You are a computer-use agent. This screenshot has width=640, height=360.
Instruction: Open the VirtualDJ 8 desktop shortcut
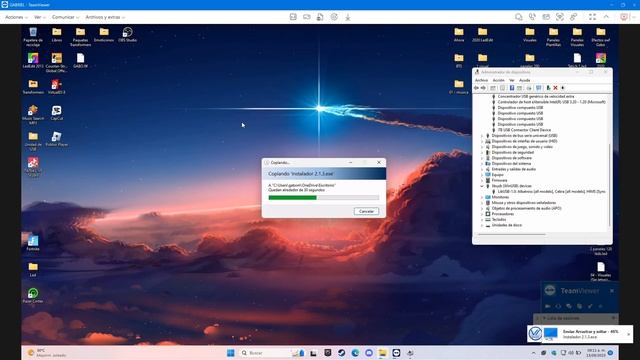(x=57, y=87)
